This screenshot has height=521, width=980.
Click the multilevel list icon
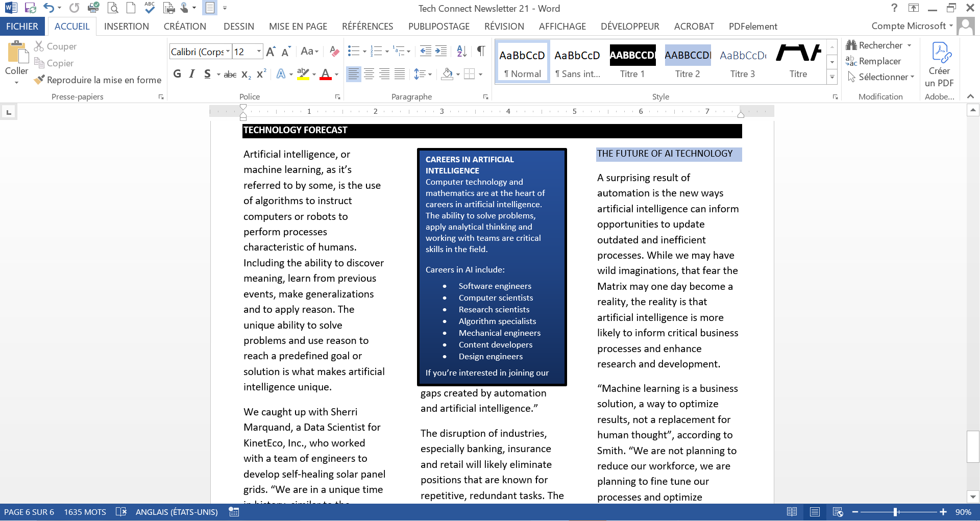coord(399,51)
